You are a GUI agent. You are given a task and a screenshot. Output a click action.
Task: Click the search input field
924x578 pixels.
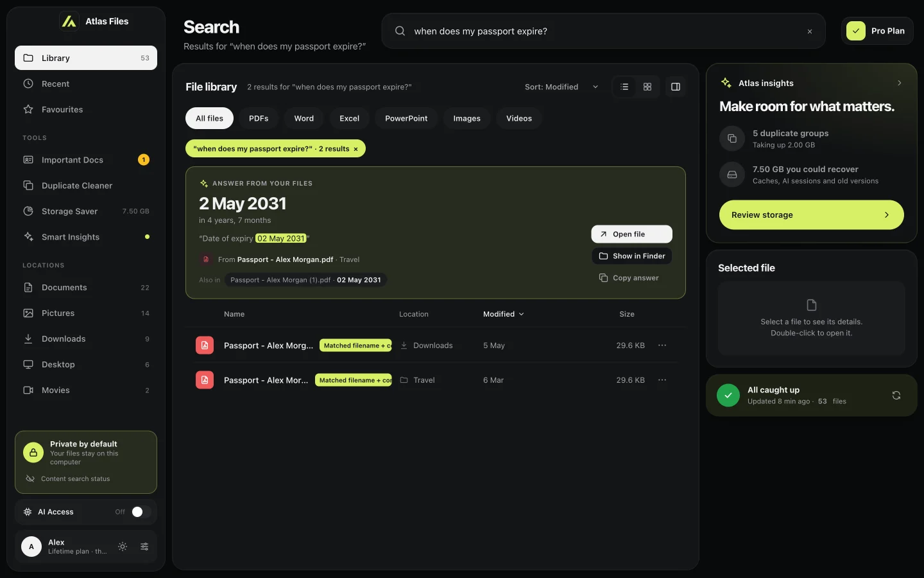pyautogui.click(x=604, y=31)
